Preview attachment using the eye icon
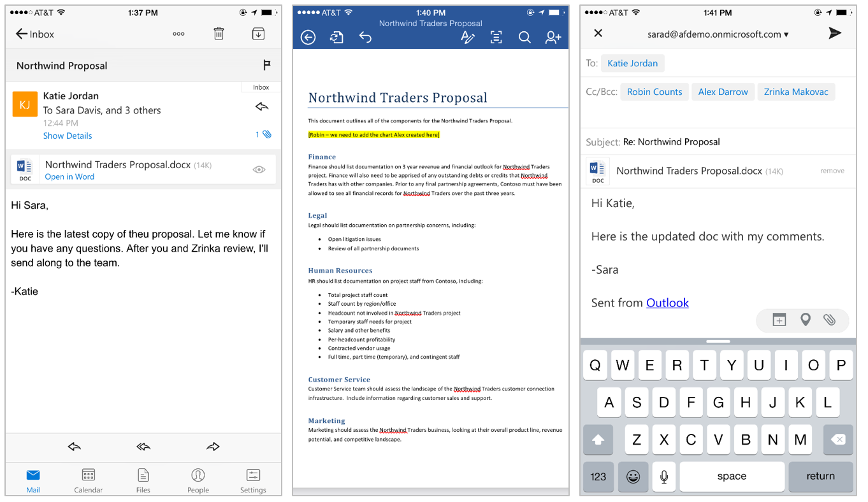The width and height of the screenshot is (868, 502). (259, 169)
